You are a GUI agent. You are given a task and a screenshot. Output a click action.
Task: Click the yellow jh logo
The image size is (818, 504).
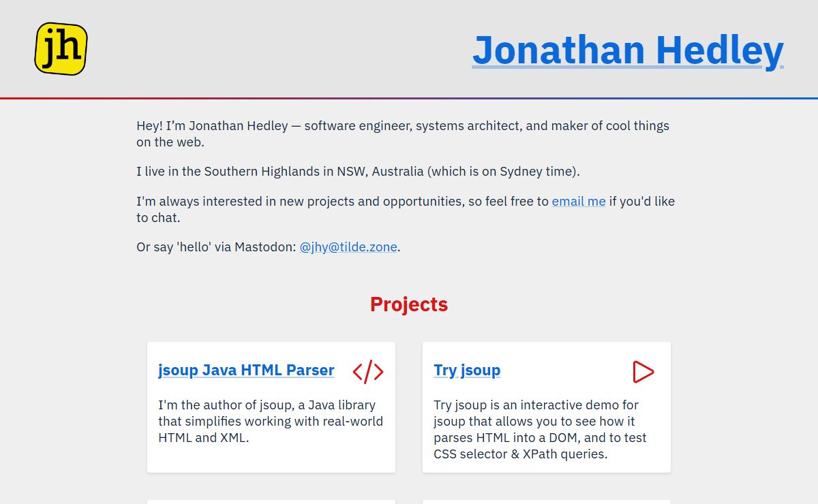pos(61,48)
